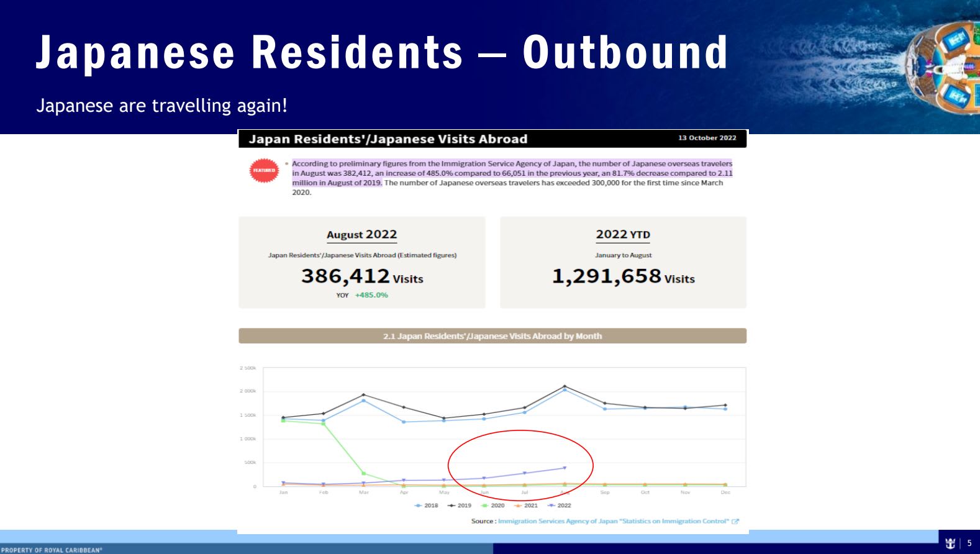Open the Immigration Services Agency of Japan source link
This screenshot has height=554, width=980.
click(614, 521)
